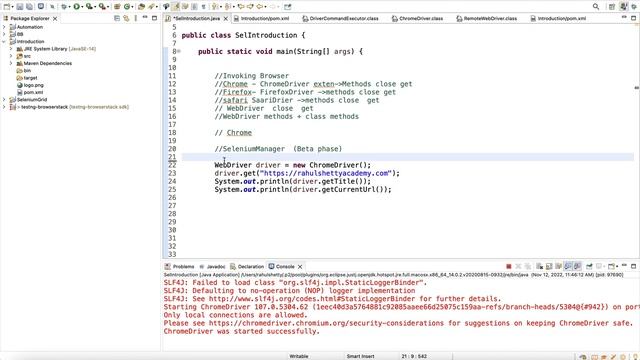Open ChromeDriver.class editor tab

click(418, 18)
